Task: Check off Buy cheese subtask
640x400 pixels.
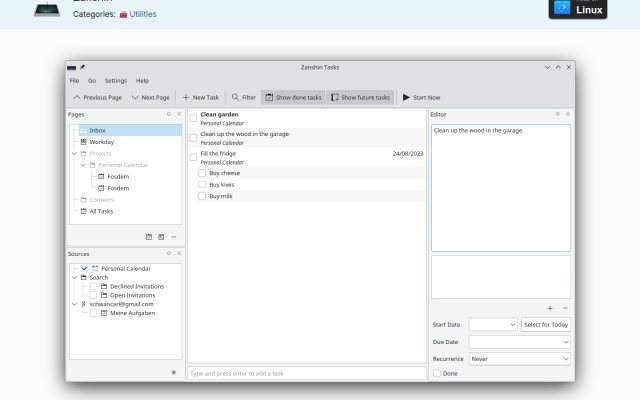Action: coord(202,173)
